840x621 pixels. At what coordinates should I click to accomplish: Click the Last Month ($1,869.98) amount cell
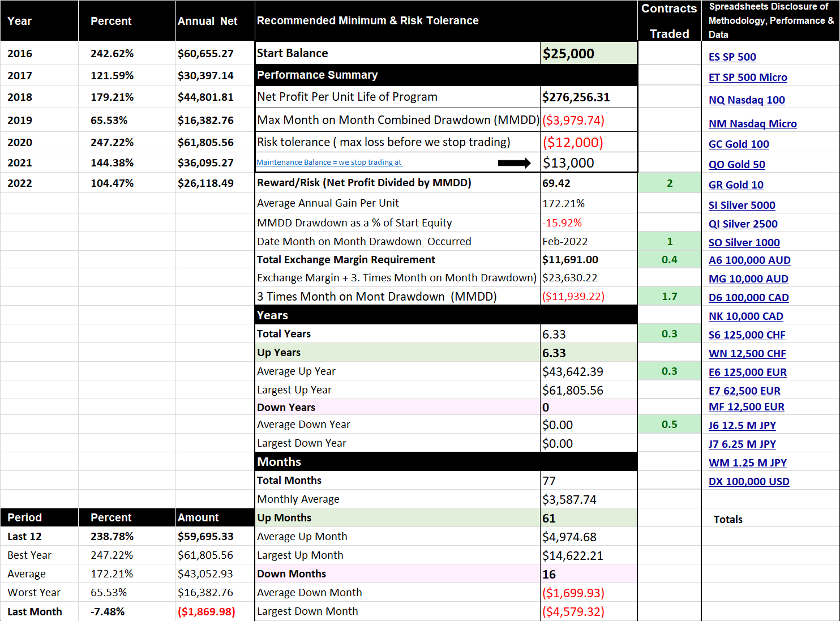click(215, 612)
